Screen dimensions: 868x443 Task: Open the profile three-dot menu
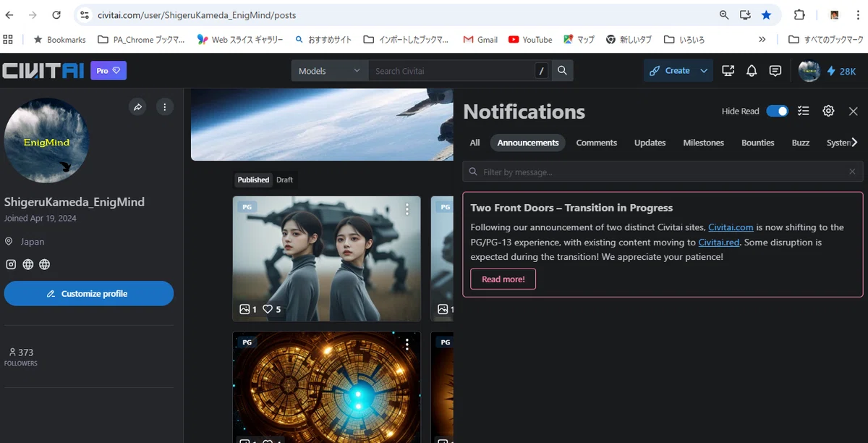coord(165,107)
